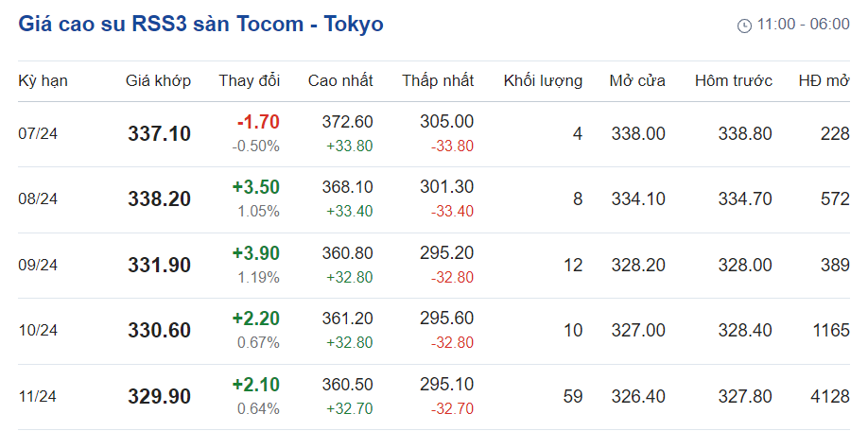Click the Mở cửa column header
Image resolution: width=868 pixels, height=431 pixels.
click(637, 81)
